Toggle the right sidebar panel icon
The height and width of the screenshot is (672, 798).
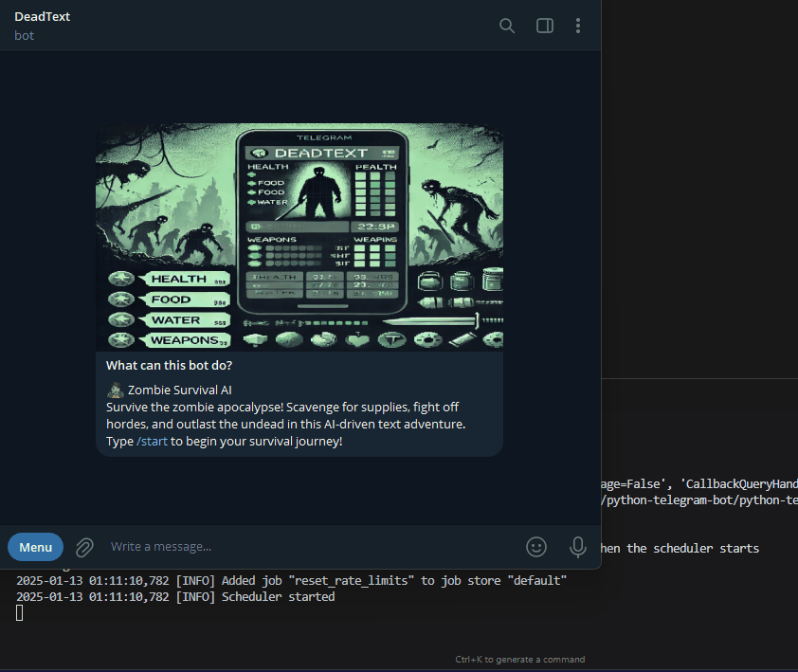click(x=545, y=26)
